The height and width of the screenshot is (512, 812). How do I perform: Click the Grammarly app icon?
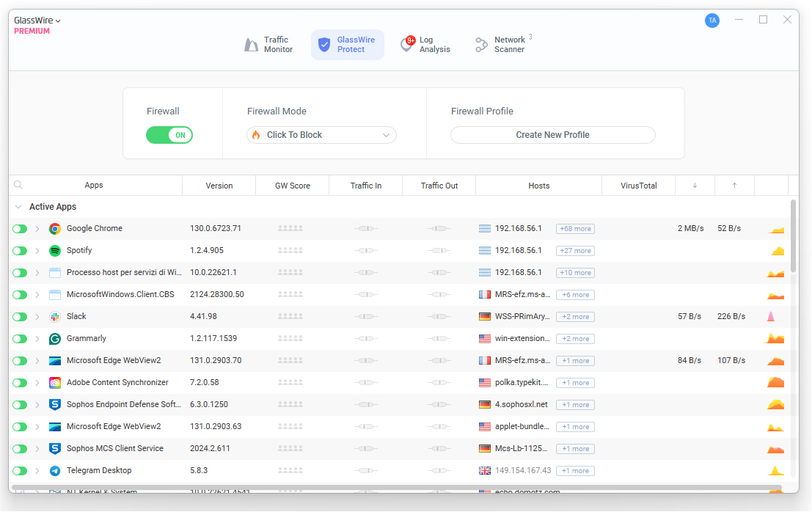tap(55, 339)
